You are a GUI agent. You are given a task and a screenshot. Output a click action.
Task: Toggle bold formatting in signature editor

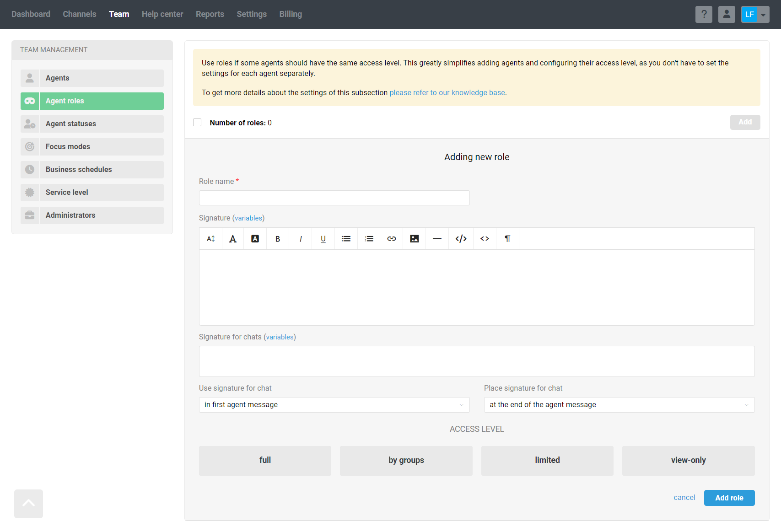pyautogui.click(x=278, y=239)
